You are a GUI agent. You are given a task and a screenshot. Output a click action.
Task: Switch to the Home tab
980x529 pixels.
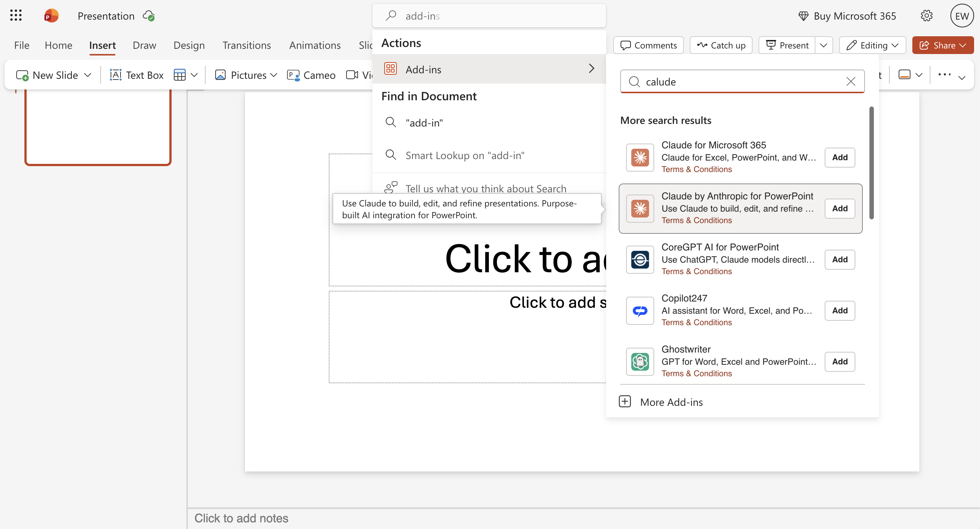click(58, 45)
